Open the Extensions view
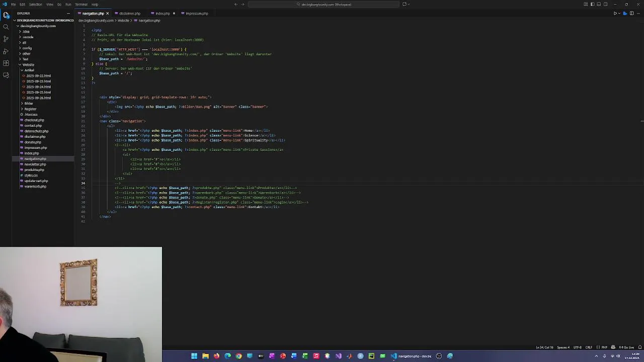Image resolution: width=644 pixels, height=362 pixels. point(6,63)
